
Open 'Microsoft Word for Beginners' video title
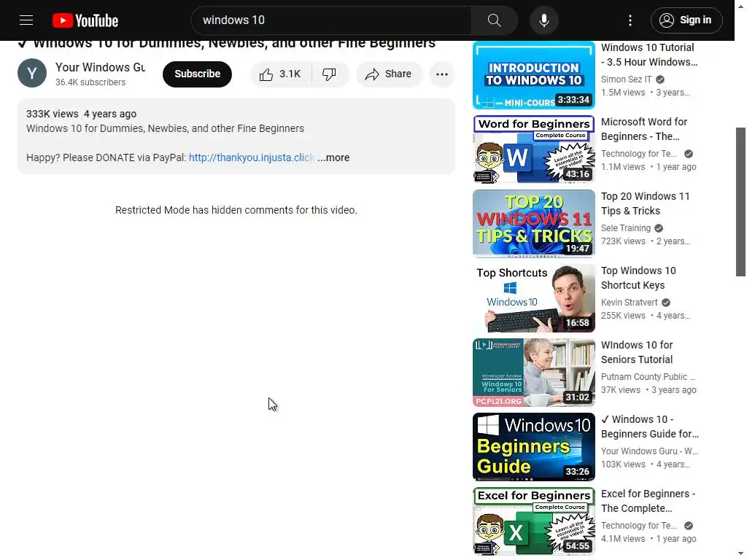[x=643, y=129]
